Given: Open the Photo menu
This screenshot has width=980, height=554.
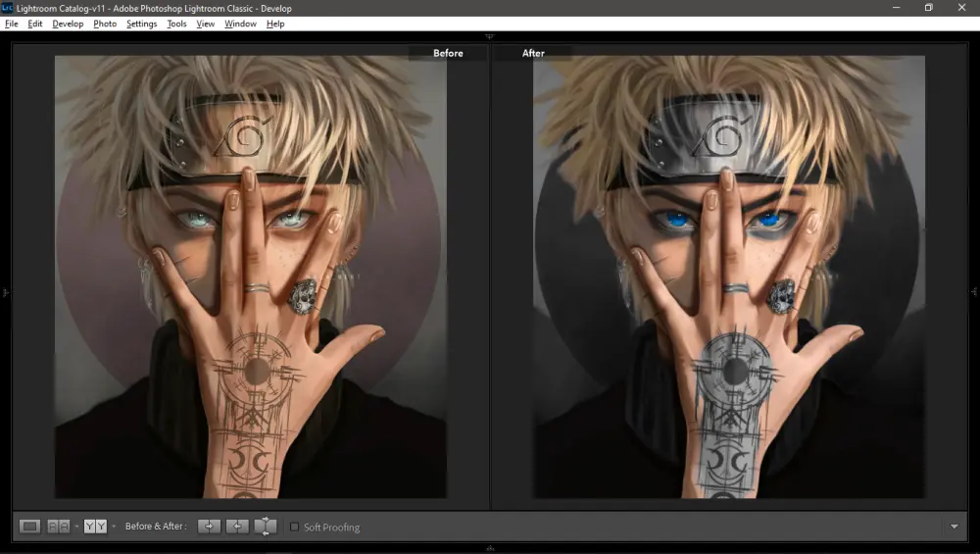Looking at the screenshot, I should click(105, 24).
